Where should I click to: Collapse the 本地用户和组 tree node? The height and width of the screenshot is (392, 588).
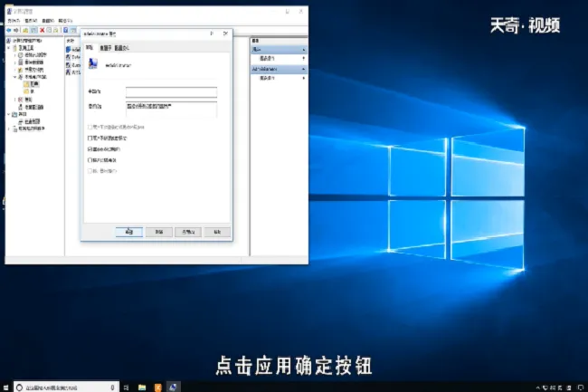pyautogui.click(x=15, y=77)
